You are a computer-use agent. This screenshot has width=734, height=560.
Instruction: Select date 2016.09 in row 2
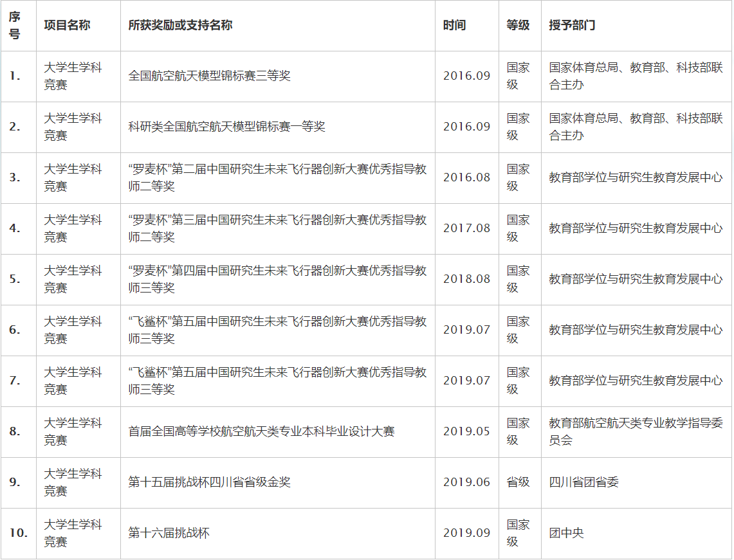[x=466, y=127]
